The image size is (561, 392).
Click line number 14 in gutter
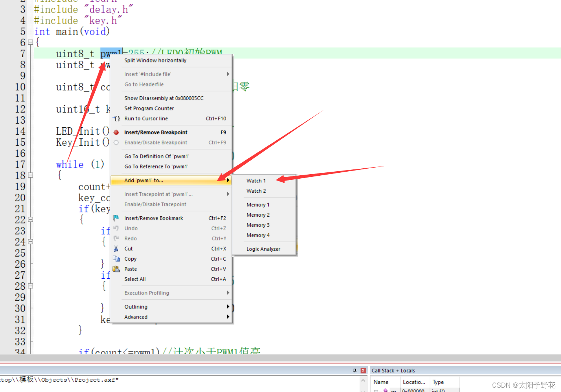[x=20, y=131]
